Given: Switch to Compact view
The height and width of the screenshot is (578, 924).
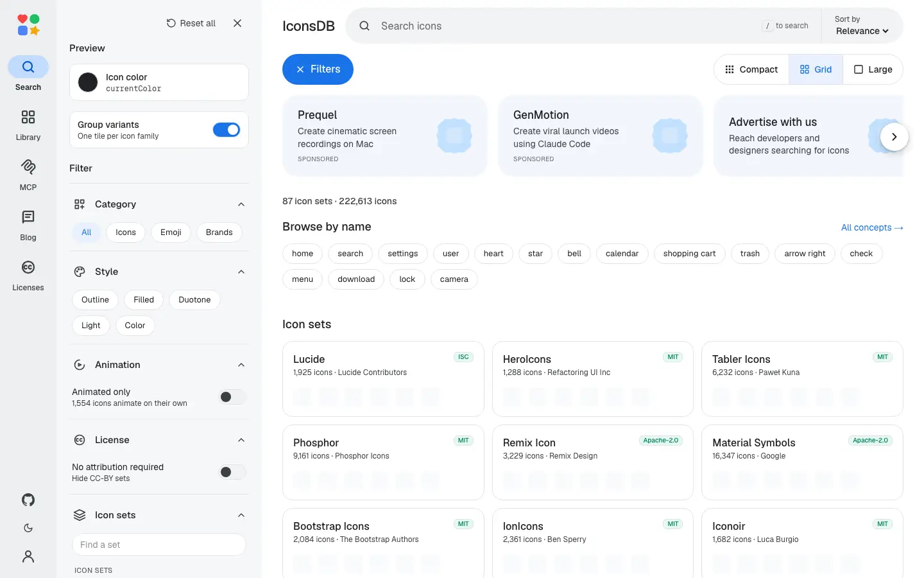Looking at the screenshot, I should pos(751,69).
